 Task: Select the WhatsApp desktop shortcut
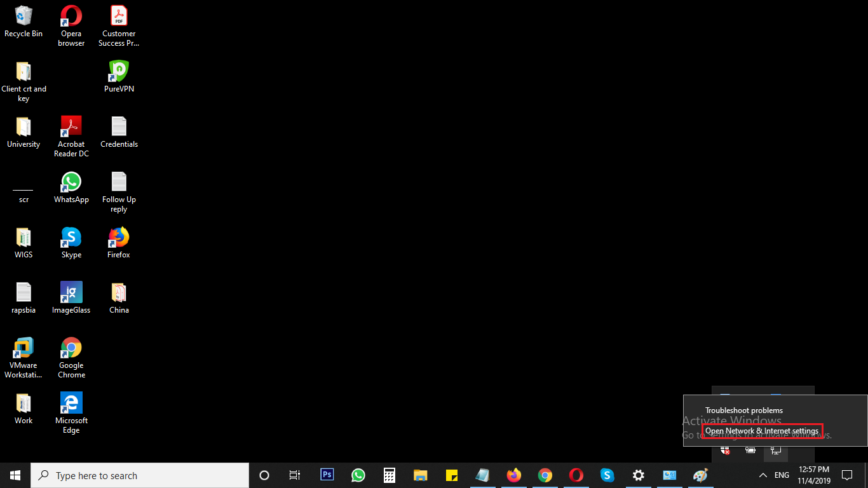(x=71, y=187)
